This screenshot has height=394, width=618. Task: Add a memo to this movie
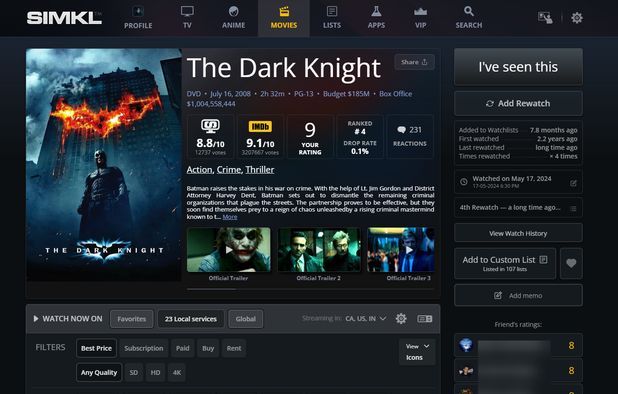[518, 296]
